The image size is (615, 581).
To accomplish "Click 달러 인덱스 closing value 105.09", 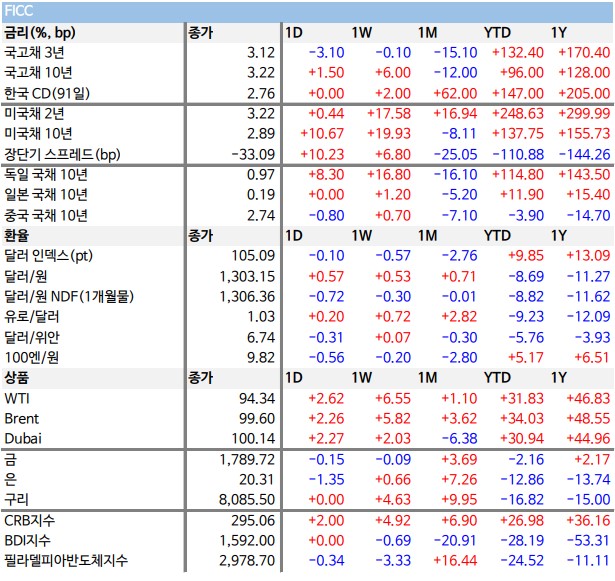I will click(x=253, y=256).
